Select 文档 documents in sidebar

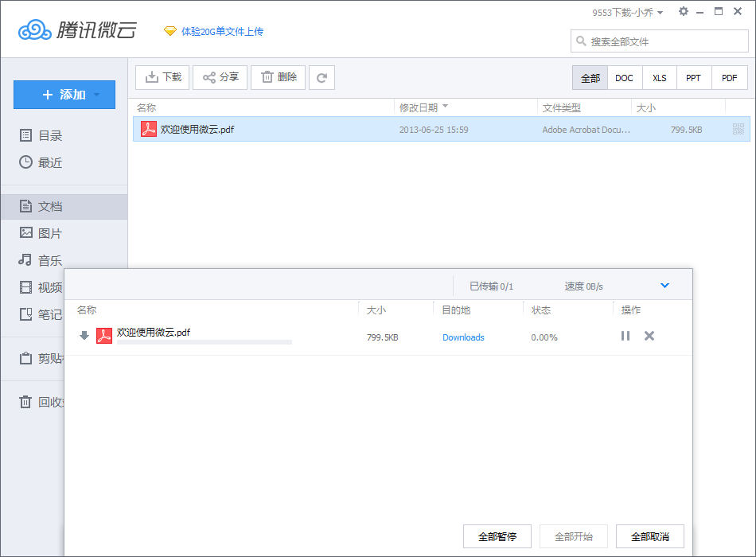[64, 206]
